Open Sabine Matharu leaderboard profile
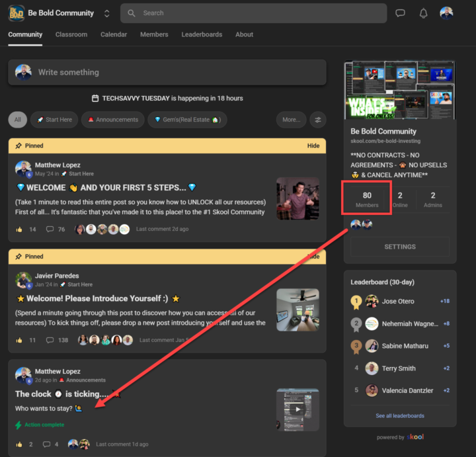This screenshot has width=476, height=457. pos(405,346)
